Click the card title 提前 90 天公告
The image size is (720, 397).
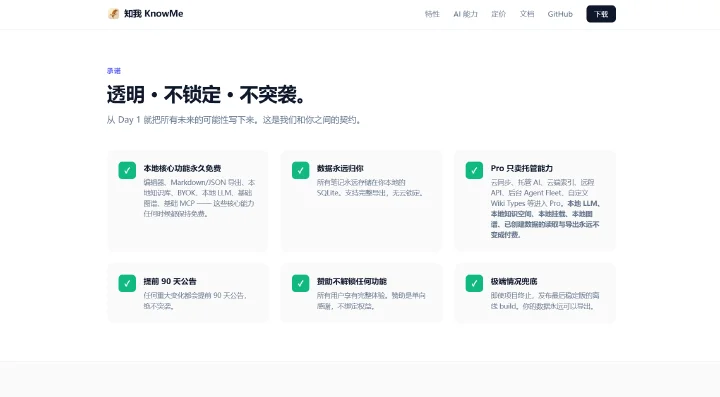pos(170,281)
